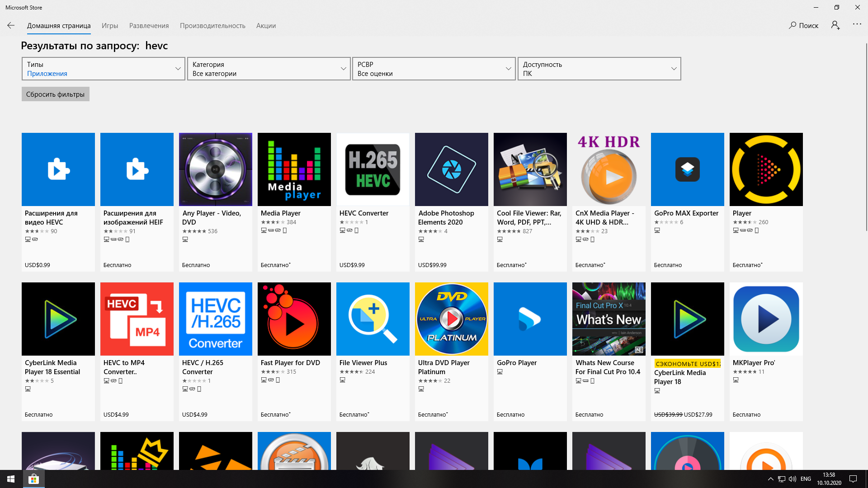The height and width of the screenshot is (488, 868).
Task: Open HEVC Converter H.265 app tile
Action: 373,169
